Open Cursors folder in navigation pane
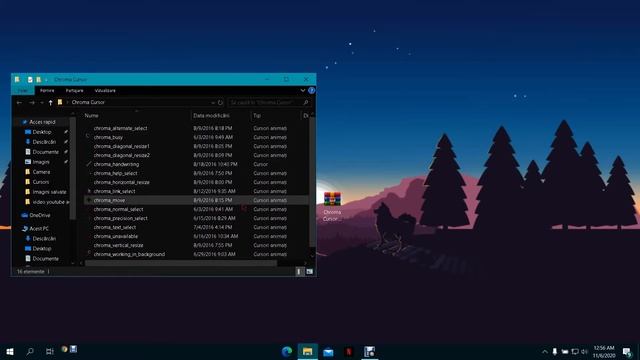The width and height of the screenshot is (640, 360). pos(40,182)
